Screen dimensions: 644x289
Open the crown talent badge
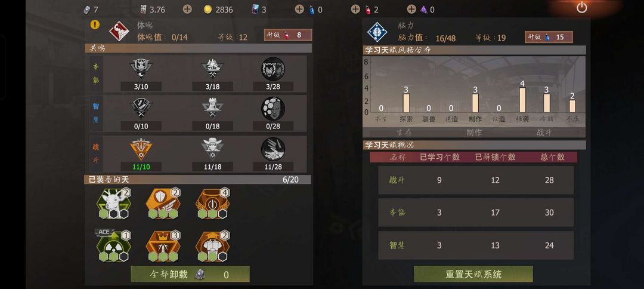point(163,247)
